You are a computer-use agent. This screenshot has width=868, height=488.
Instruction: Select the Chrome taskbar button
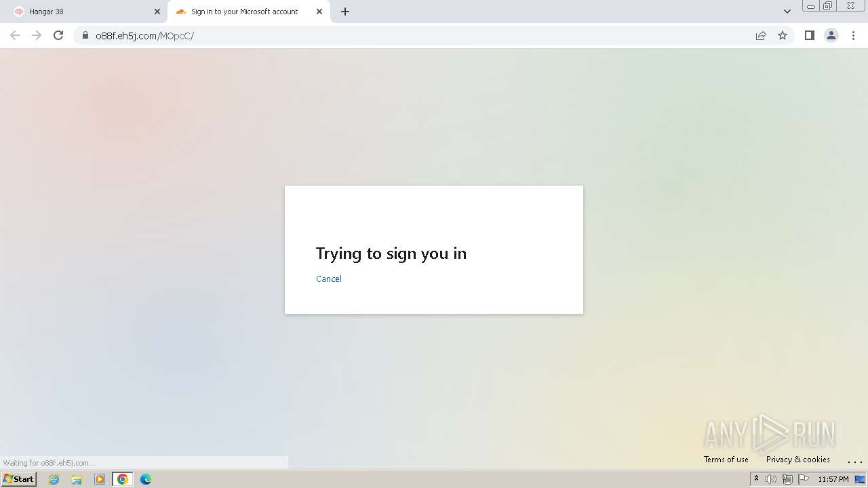pos(123,479)
